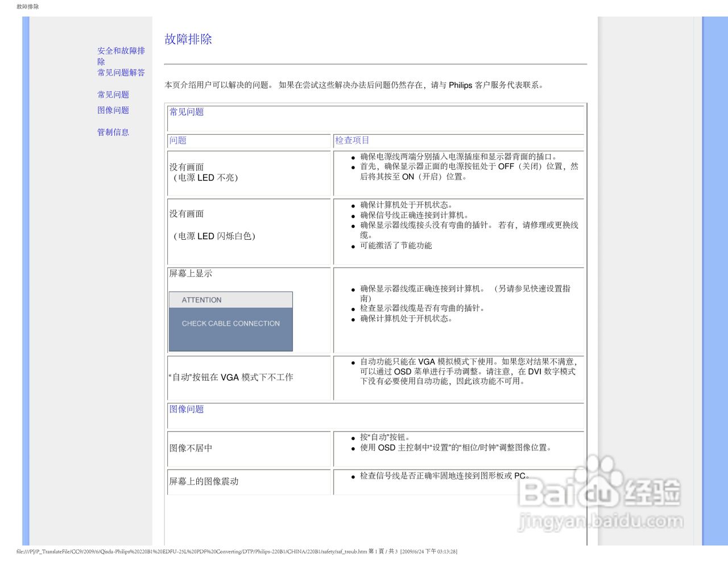Viewport: 728px width, 562px height.
Task: Click the 故障排除 page heading
Action: coord(188,39)
